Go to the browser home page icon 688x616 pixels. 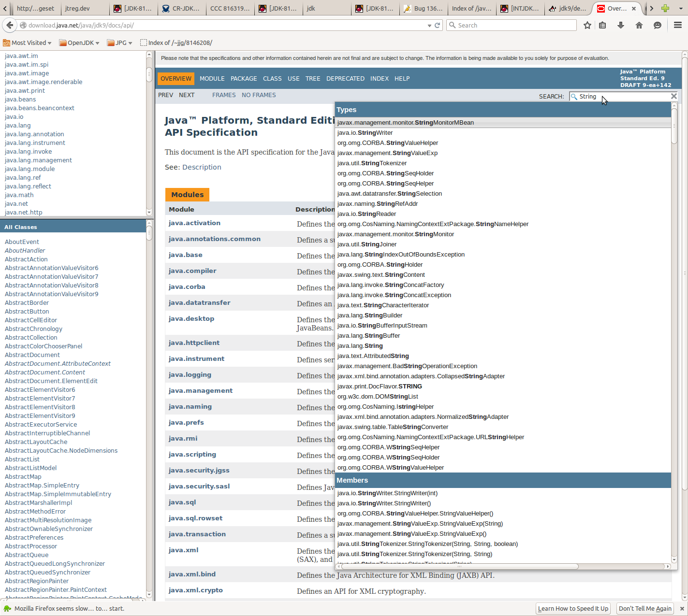tap(639, 25)
